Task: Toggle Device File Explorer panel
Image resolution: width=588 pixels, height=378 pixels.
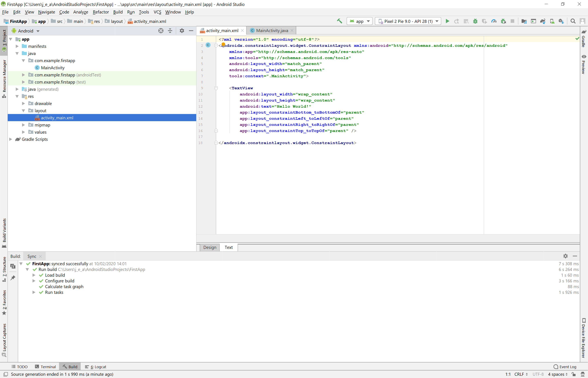Action: (584, 338)
